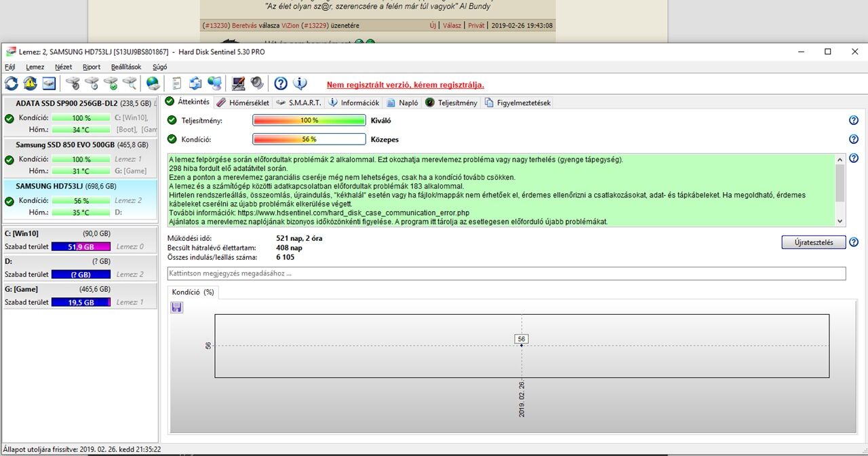Click the G: free space 19,5 GB bar
Image resolution: width=868 pixels, height=456 pixels.
(81, 302)
